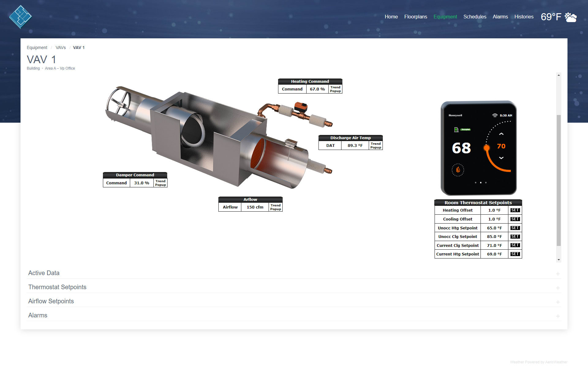Click thermostat page indicator dots
The width and height of the screenshot is (588, 368).
(481, 182)
